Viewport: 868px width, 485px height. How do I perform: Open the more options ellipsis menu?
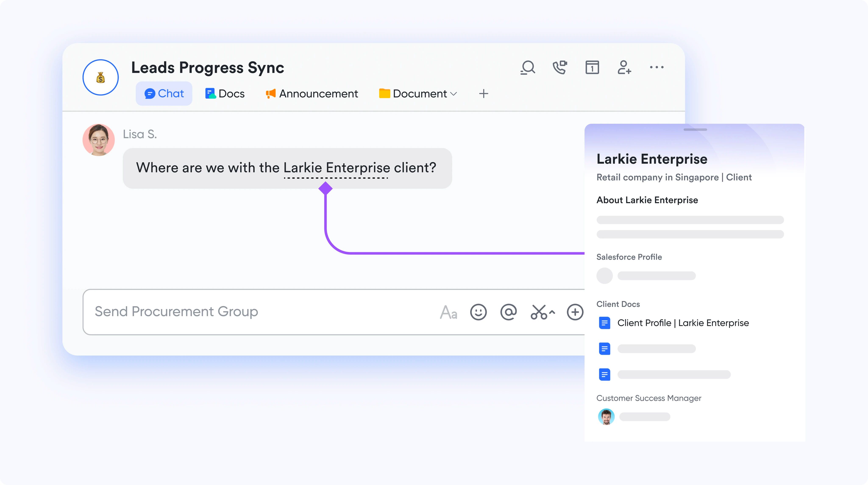(657, 67)
